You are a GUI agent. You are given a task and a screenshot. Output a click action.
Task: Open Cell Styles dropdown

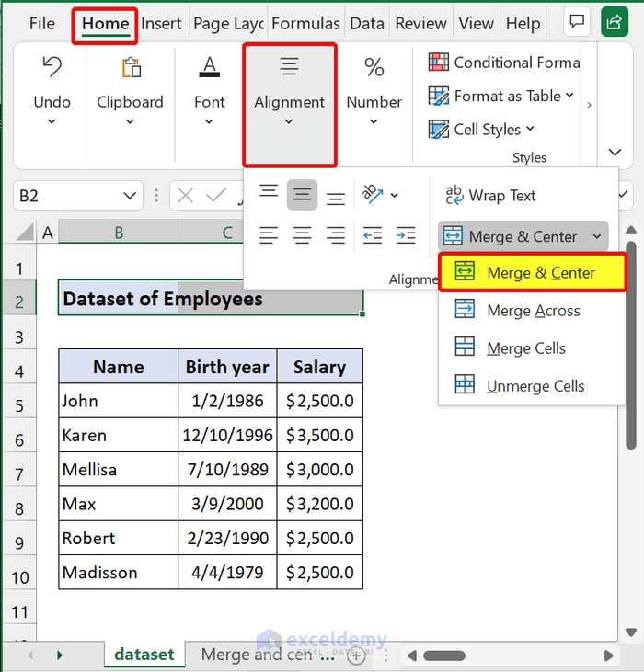(481, 129)
